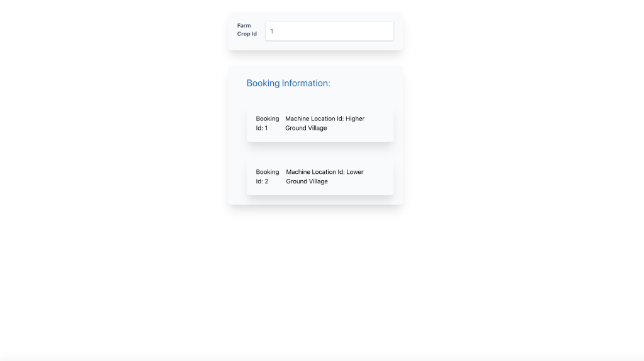Viewport: 644px width, 361px height.
Task: Click "Machine Location Id: Lower" text
Action: tap(324, 172)
